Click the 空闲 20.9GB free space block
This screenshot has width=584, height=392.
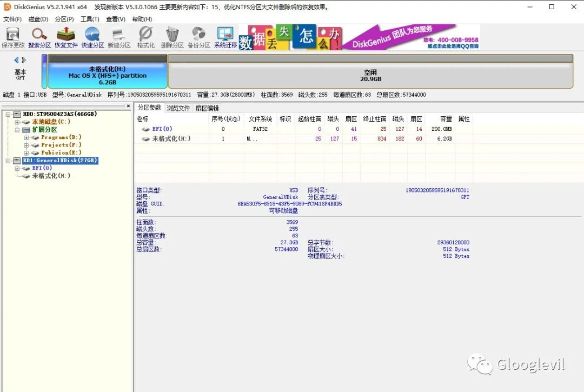370,71
